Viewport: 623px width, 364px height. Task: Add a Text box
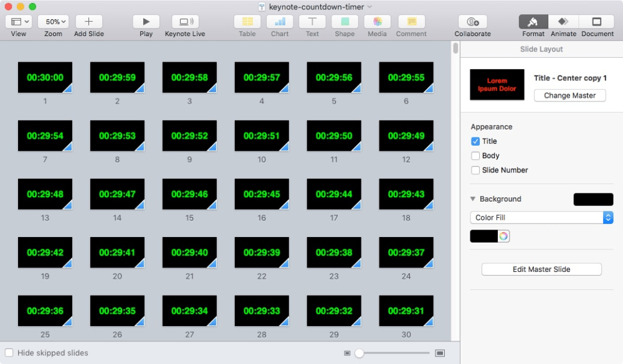pyautogui.click(x=312, y=22)
